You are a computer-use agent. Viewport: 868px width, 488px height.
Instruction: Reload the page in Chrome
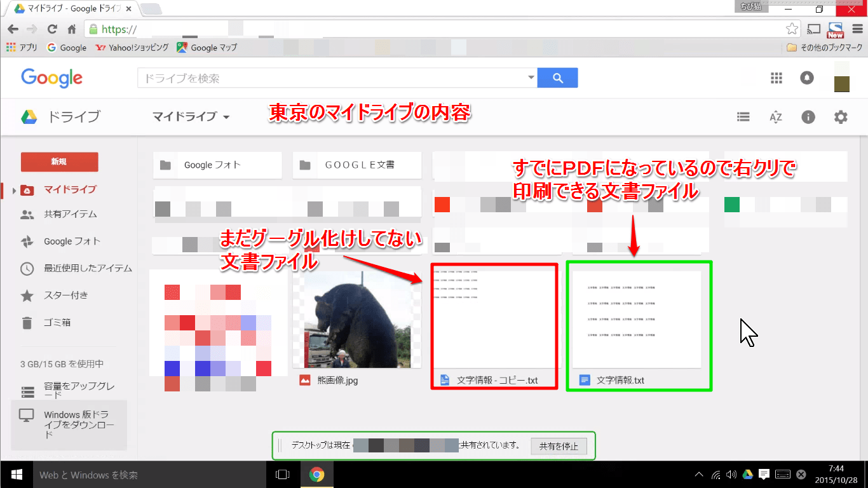(x=52, y=29)
